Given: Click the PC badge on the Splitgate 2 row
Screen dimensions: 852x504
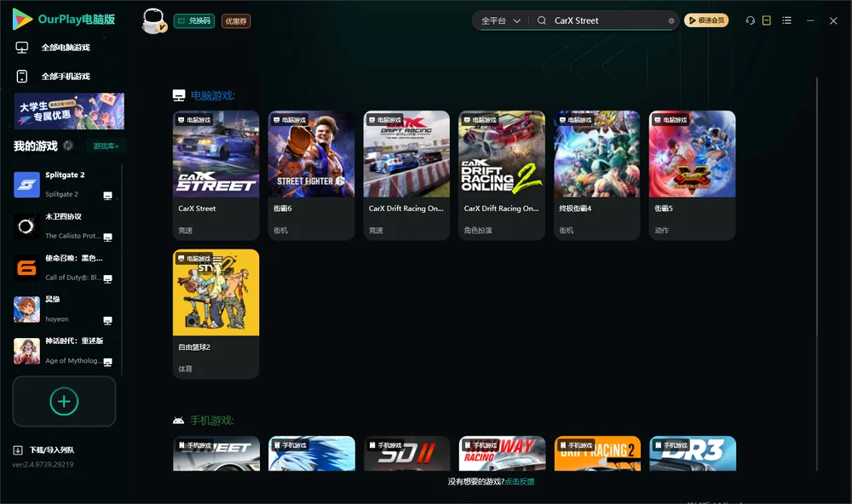Looking at the screenshot, I should point(107,196).
